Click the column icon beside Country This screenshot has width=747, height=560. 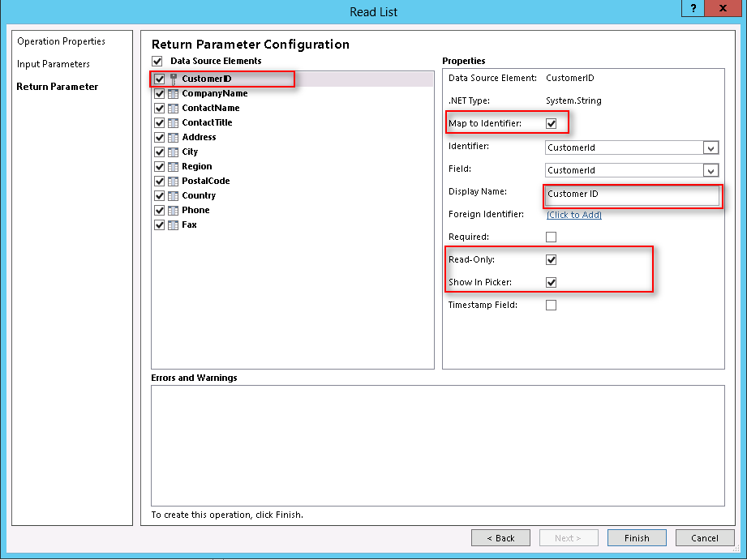click(x=174, y=195)
